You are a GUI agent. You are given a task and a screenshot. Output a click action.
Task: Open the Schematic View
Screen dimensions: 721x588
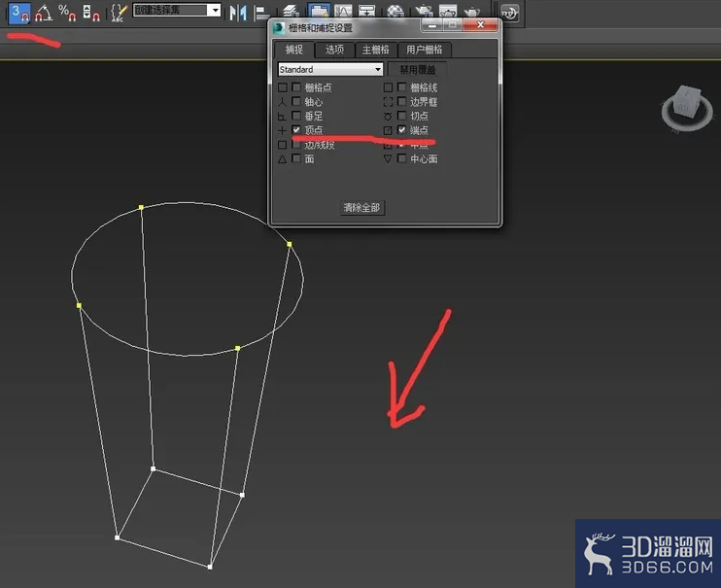point(366,10)
